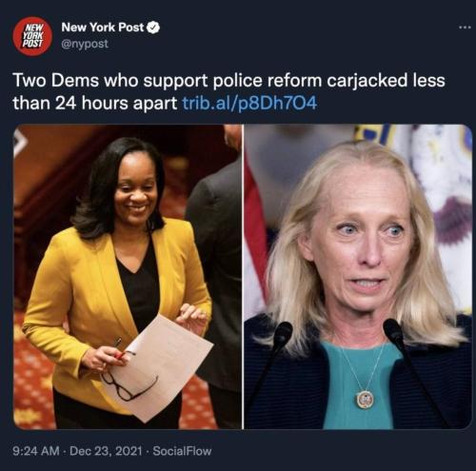Click the 9:24 AM timestamp
The width and height of the screenshot is (476, 471).
point(36,451)
